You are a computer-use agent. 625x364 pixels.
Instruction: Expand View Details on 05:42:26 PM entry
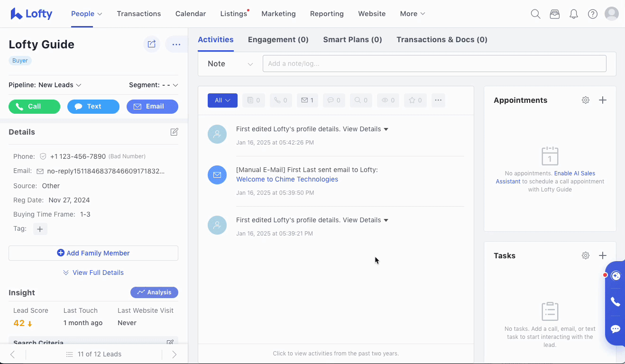coord(366,129)
